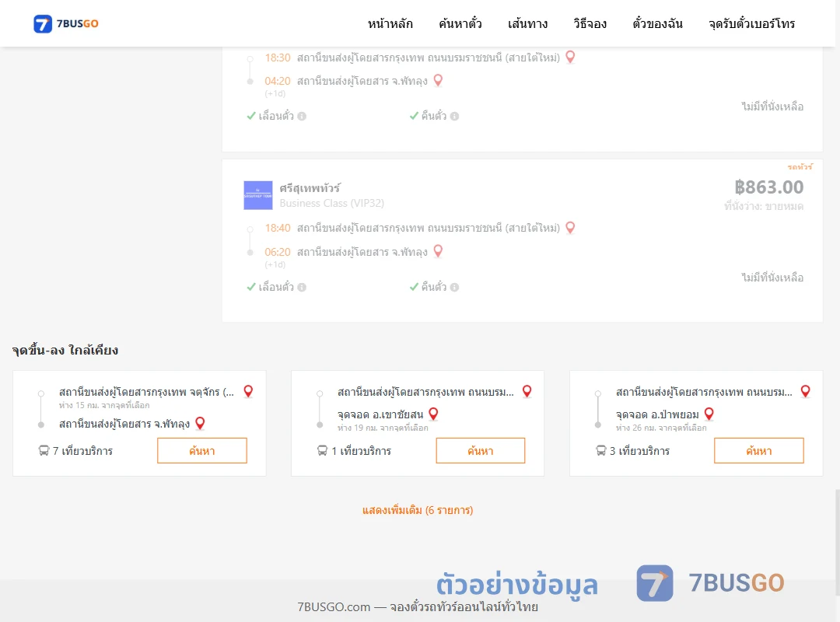The width and height of the screenshot is (840, 622).
Task: Click ที่นั่งว่าง: ขายหมด text
Action: click(x=764, y=206)
